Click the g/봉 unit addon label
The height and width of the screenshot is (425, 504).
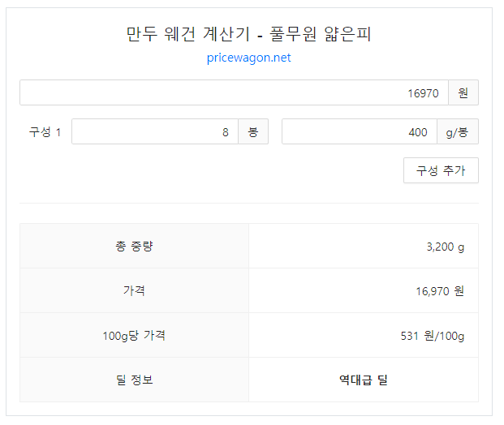tap(458, 131)
